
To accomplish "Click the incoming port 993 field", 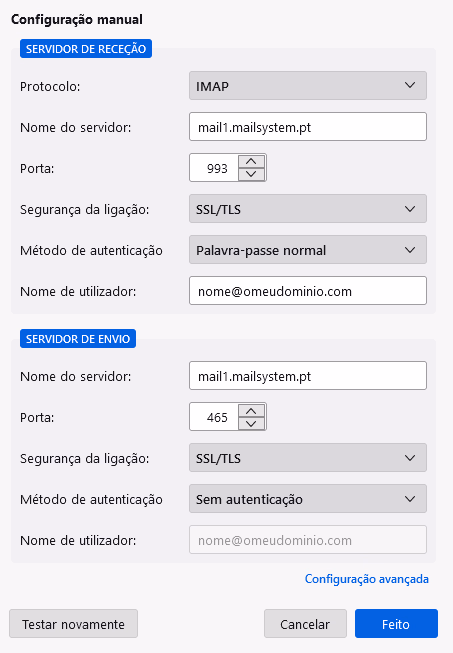I will tap(214, 168).
